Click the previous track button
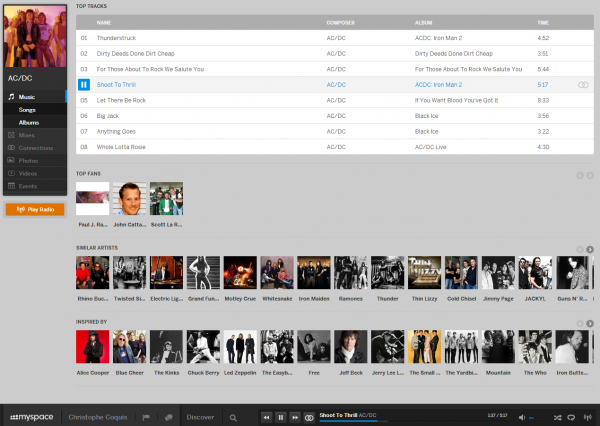The height and width of the screenshot is (426, 600). coord(267,417)
